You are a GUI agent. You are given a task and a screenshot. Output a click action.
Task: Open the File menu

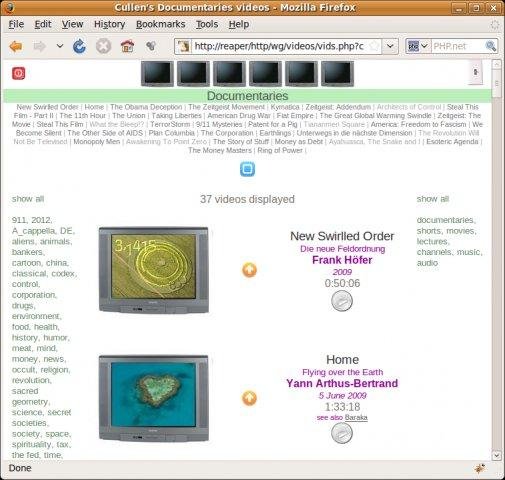click(x=16, y=24)
